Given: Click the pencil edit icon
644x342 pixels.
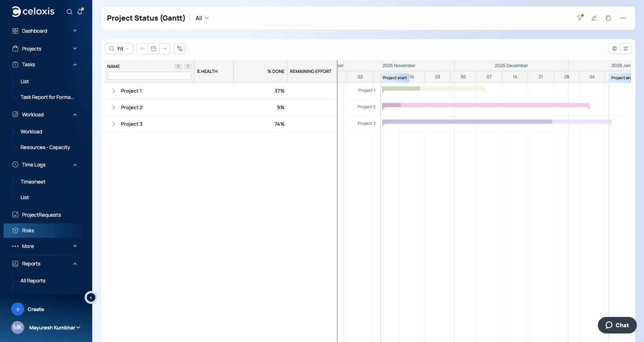Looking at the screenshot, I should click(x=594, y=18).
